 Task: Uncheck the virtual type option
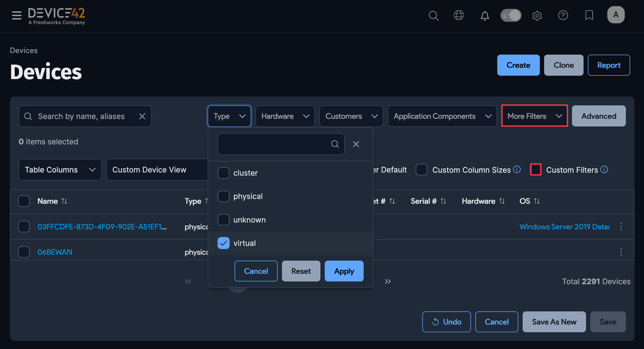223,243
